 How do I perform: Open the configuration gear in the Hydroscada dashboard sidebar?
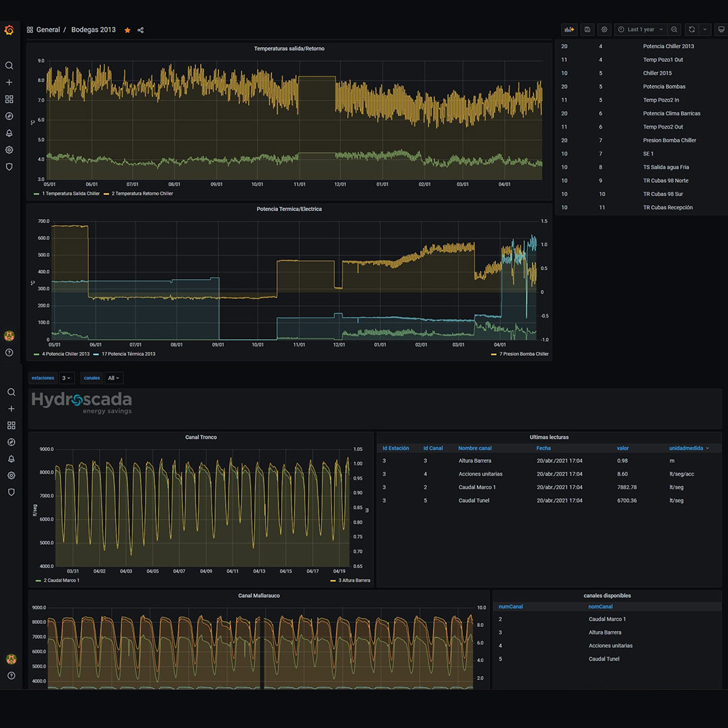pos(11,475)
